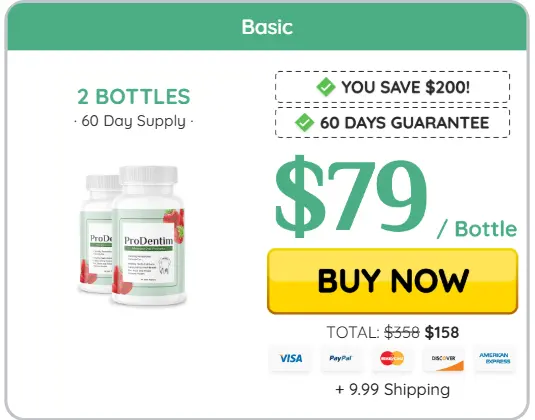Click the 60 DAYS GUARANTEE dashed box
The width and height of the screenshot is (535, 420).
392,122
